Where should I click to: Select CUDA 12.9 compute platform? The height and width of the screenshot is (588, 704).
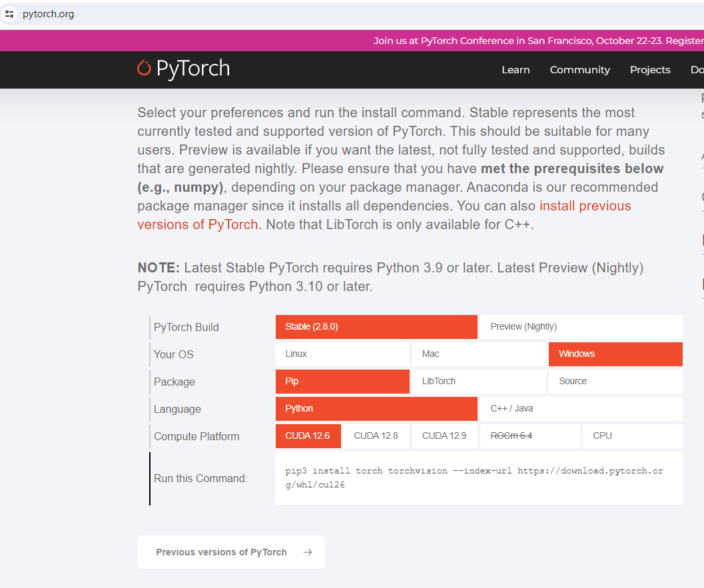coord(444,436)
